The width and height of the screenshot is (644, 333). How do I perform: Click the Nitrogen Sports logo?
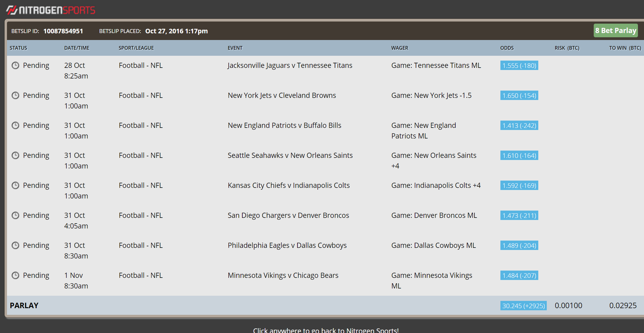(x=51, y=10)
